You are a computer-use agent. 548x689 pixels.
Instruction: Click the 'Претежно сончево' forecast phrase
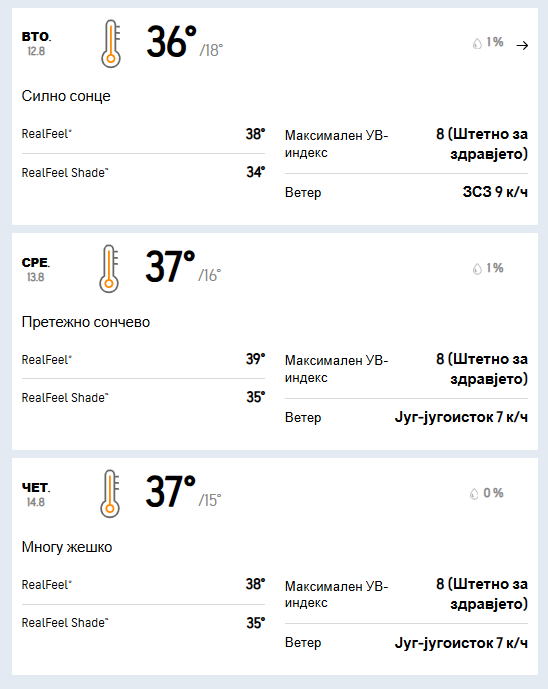(x=86, y=322)
